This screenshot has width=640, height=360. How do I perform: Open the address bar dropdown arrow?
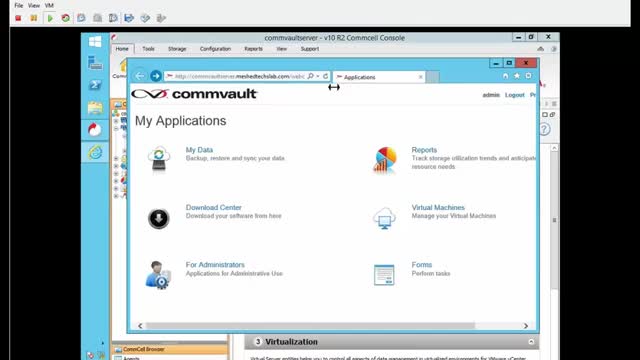318,76
